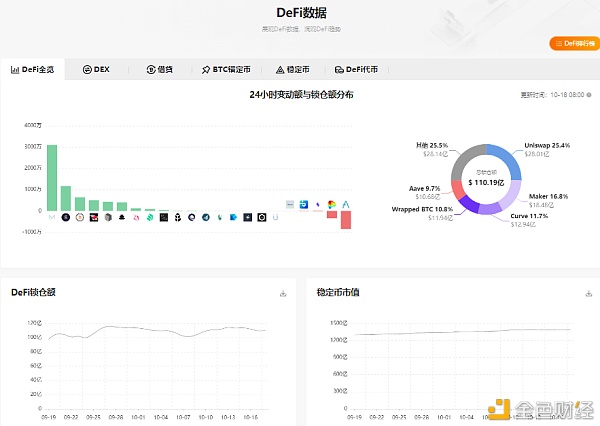
Task: Open the DeFi全览 tab
Action: tap(33, 70)
